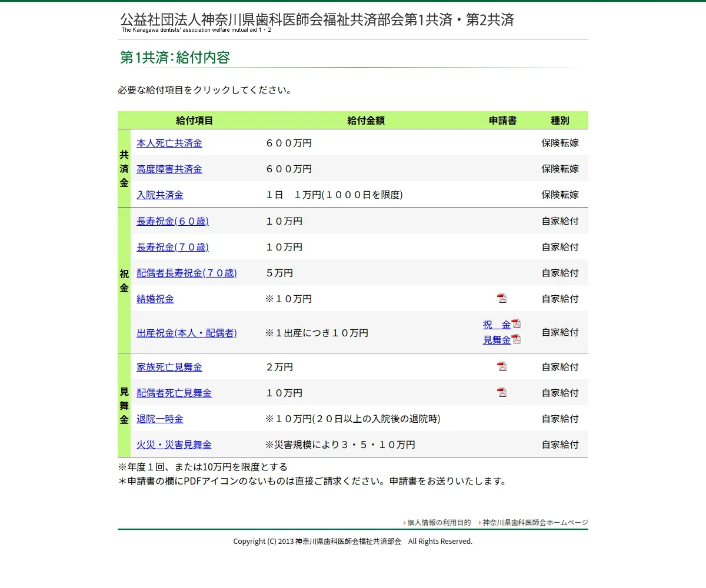The height and width of the screenshot is (588, 706).
Task: Open the 長寿祝金(７０歳) link
Action: point(172,247)
